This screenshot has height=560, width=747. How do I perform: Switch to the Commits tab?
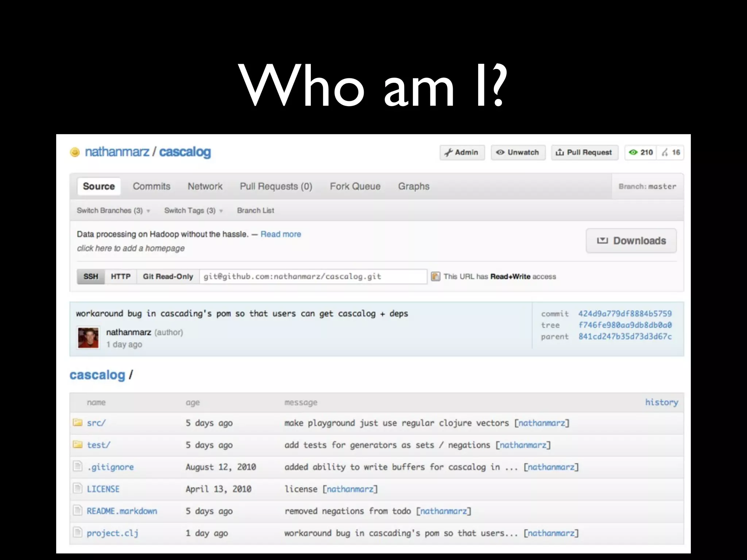tap(151, 186)
